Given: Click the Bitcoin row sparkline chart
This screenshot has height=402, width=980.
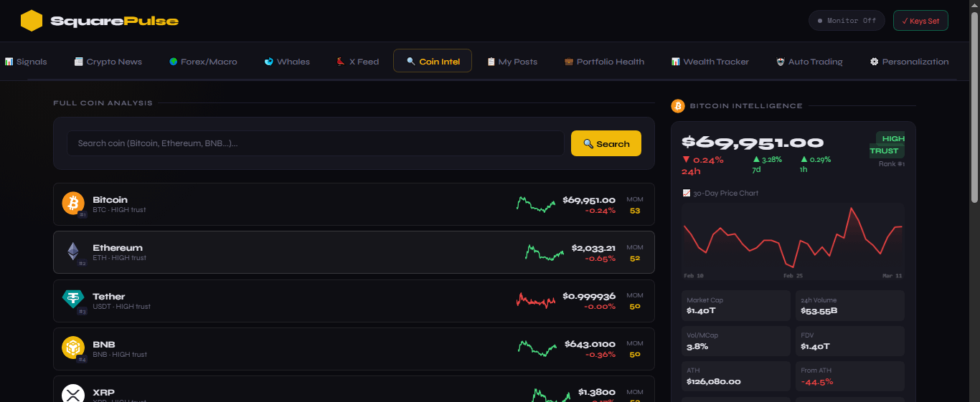Looking at the screenshot, I should click(x=536, y=204).
